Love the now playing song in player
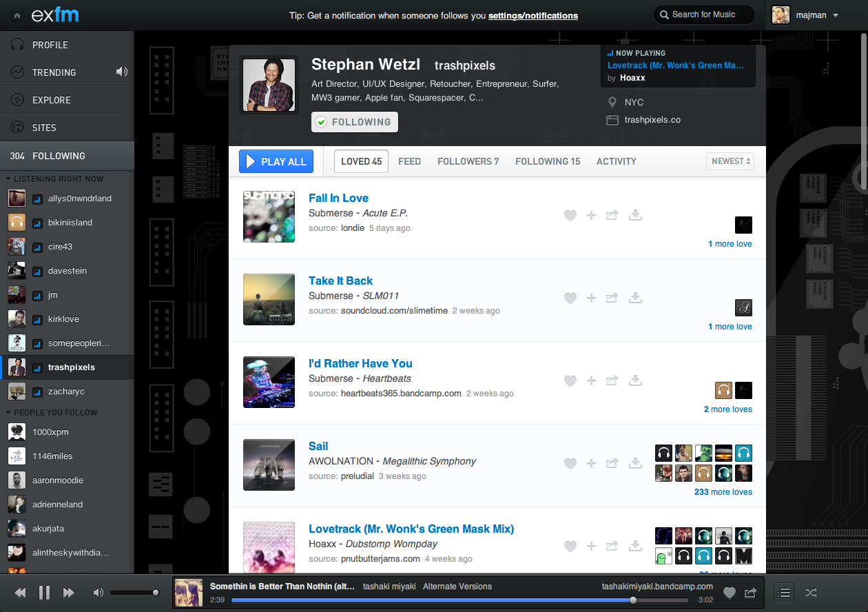 [729, 592]
